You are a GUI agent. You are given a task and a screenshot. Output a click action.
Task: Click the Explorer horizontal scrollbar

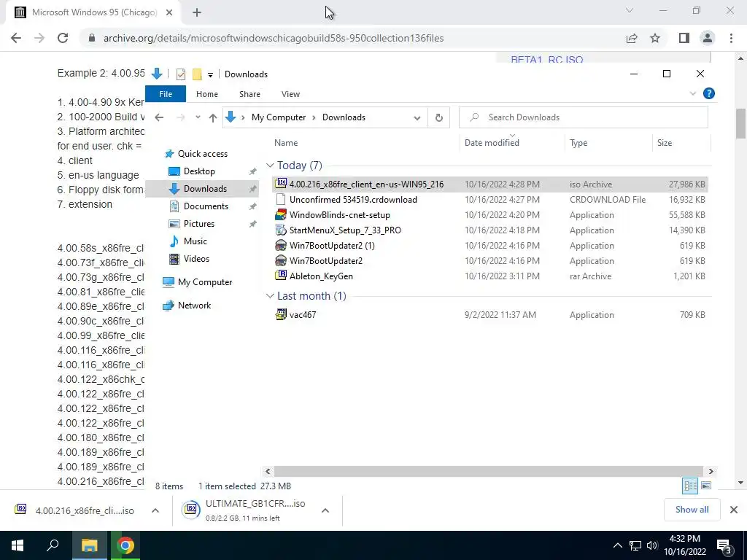tap(489, 472)
